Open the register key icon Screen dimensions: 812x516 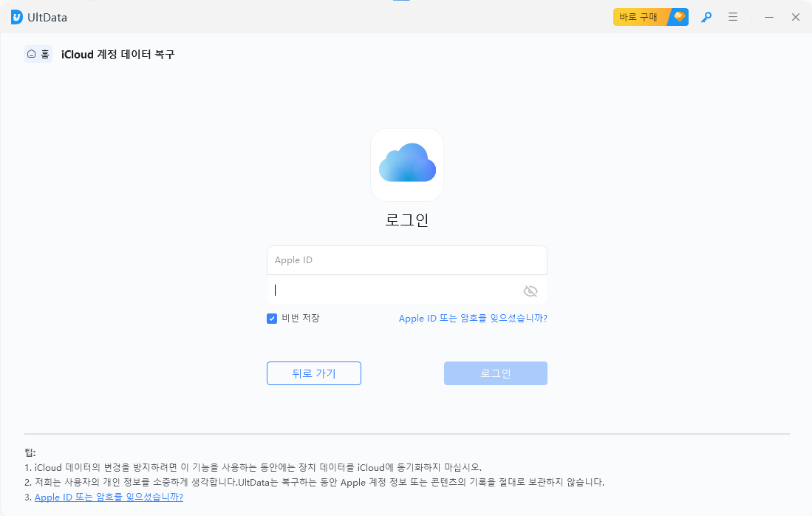pyautogui.click(x=706, y=17)
